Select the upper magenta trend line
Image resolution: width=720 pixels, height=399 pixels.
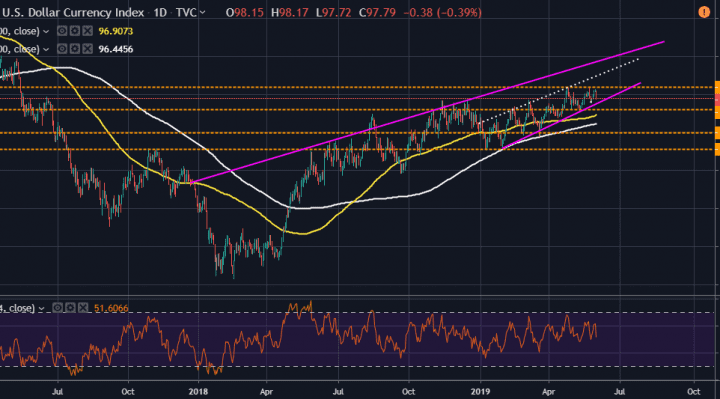point(427,113)
